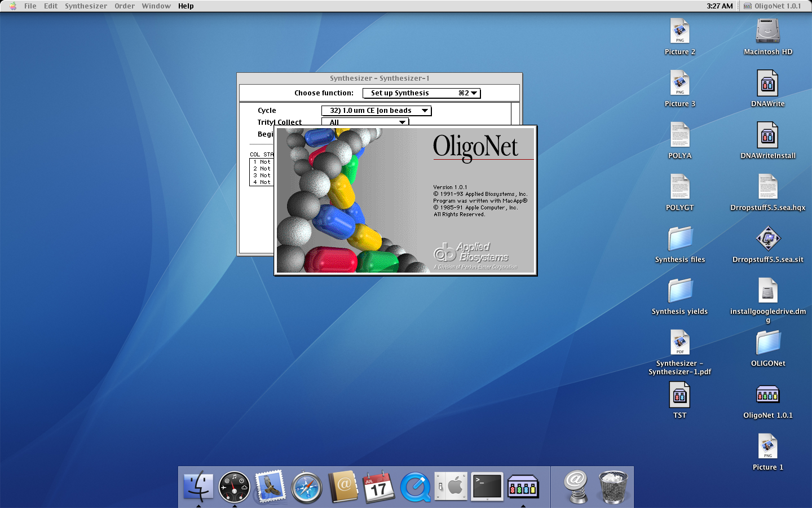
Task: Open the Order menu in menu bar
Action: click(125, 6)
